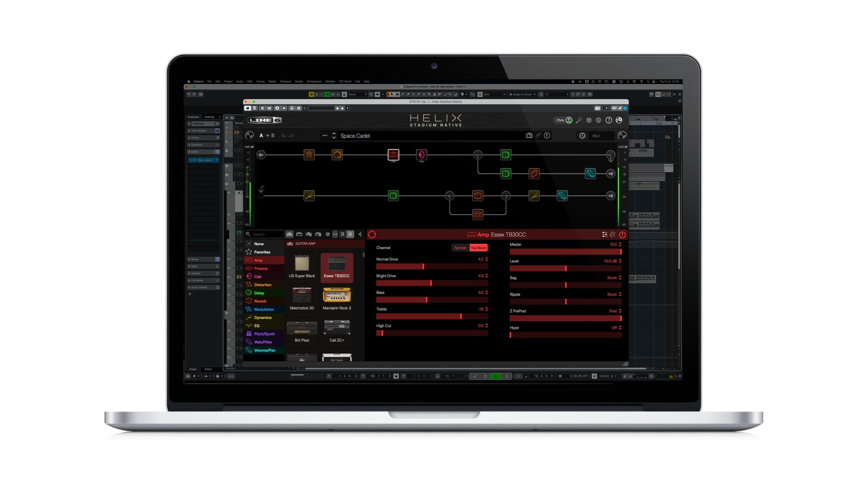Click the QC quick controls button in the plugin toolbar

(x=614, y=108)
